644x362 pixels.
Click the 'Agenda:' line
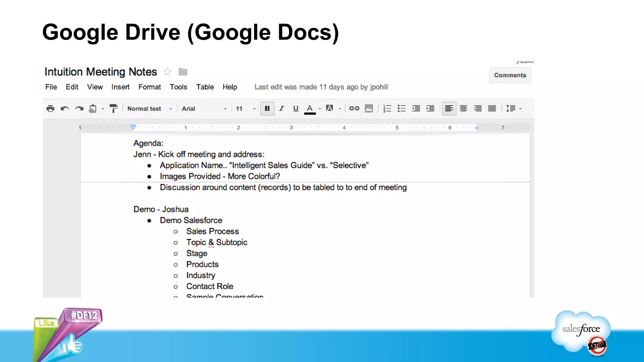[148, 143]
